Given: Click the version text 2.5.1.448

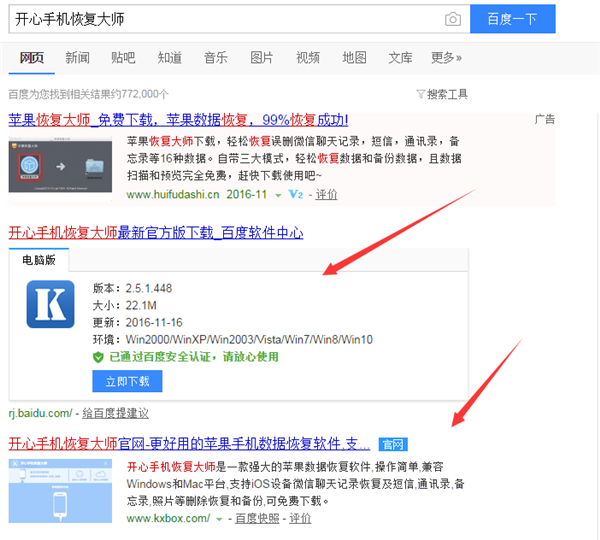Looking at the screenshot, I should pos(149,288).
